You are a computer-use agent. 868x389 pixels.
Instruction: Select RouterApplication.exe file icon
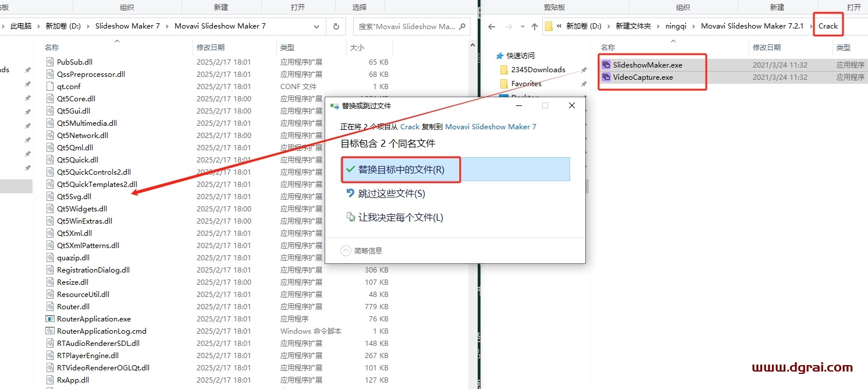(50, 319)
